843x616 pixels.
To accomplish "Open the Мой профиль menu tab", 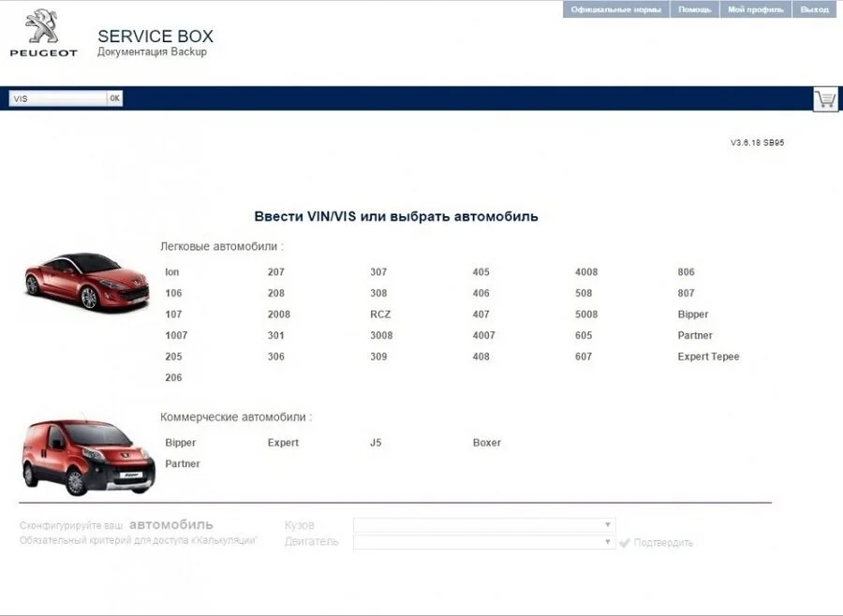I will [755, 9].
